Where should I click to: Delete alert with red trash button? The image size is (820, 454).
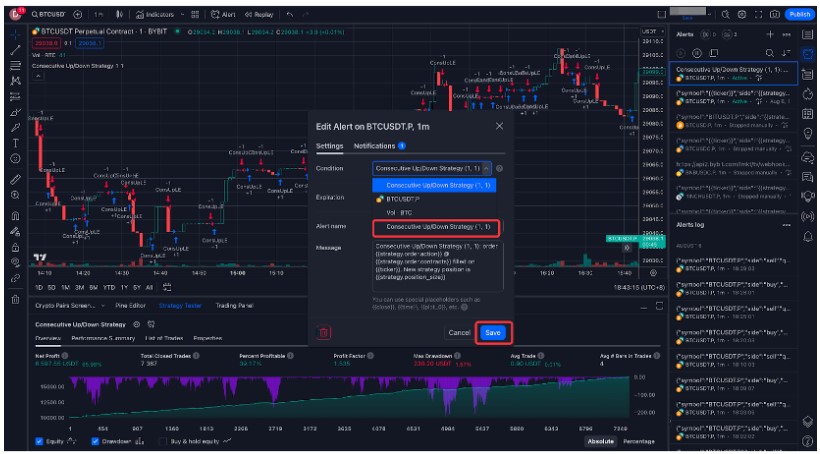(324, 333)
